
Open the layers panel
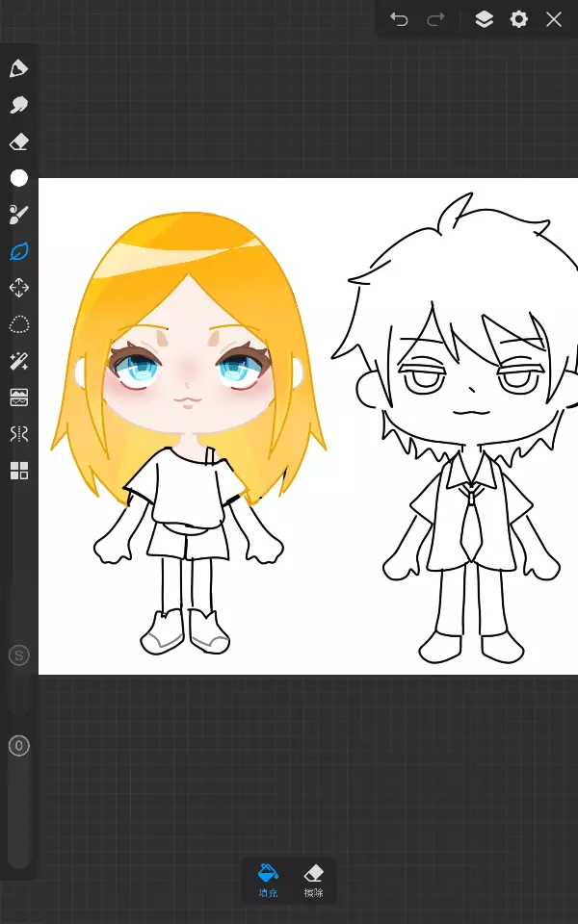[484, 19]
